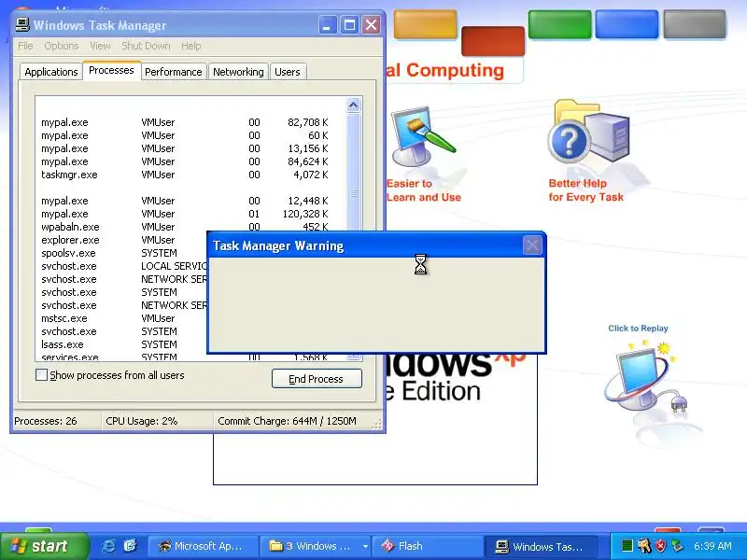Open the Shut Down menu
Image resolution: width=747 pixels, height=560 pixels.
coord(146,46)
